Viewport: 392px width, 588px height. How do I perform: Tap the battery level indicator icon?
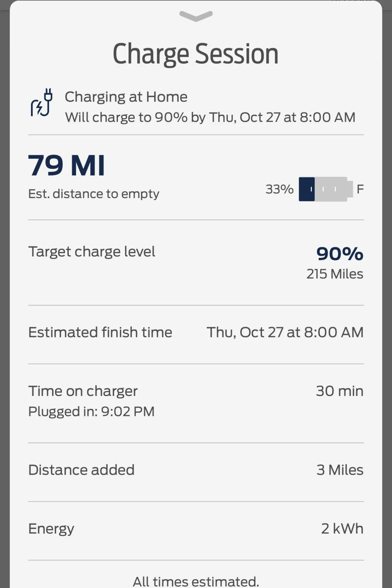point(325,189)
